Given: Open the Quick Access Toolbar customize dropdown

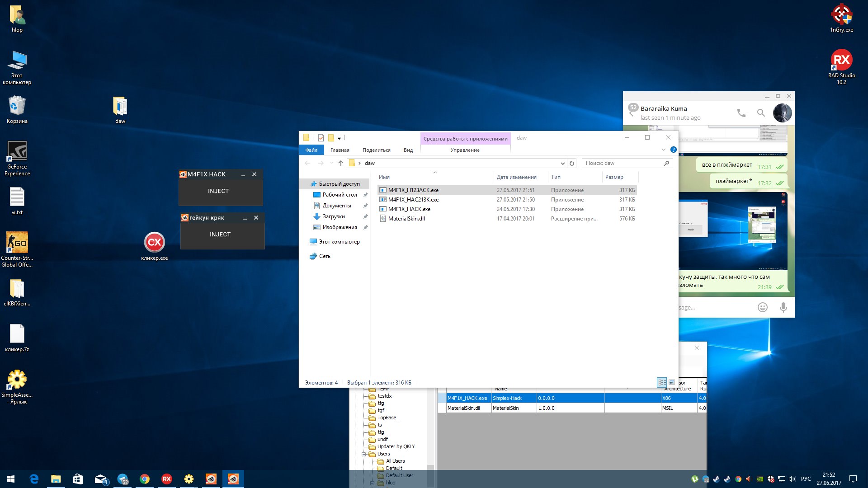Looking at the screenshot, I should (x=339, y=138).
